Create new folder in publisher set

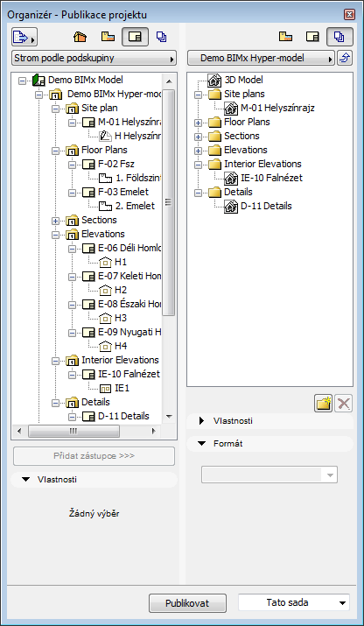pyautogui.click(x=323, y=404)
